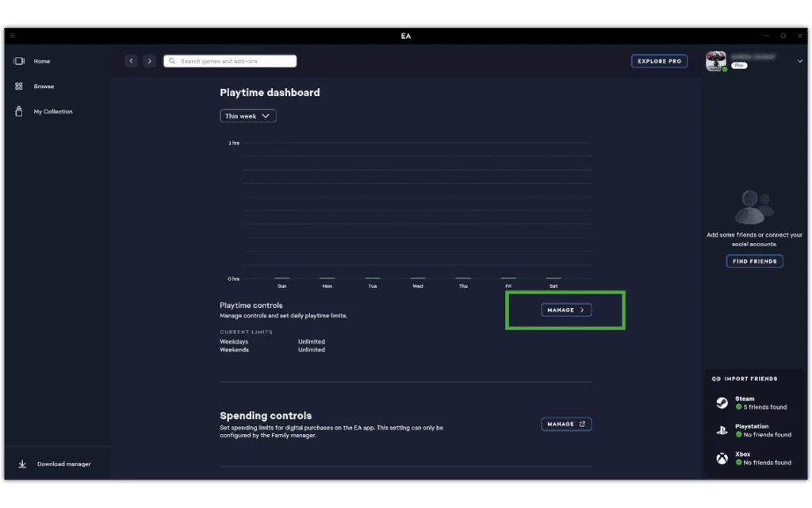
Task: Manage the Spending controls
Action: [566, 424]
